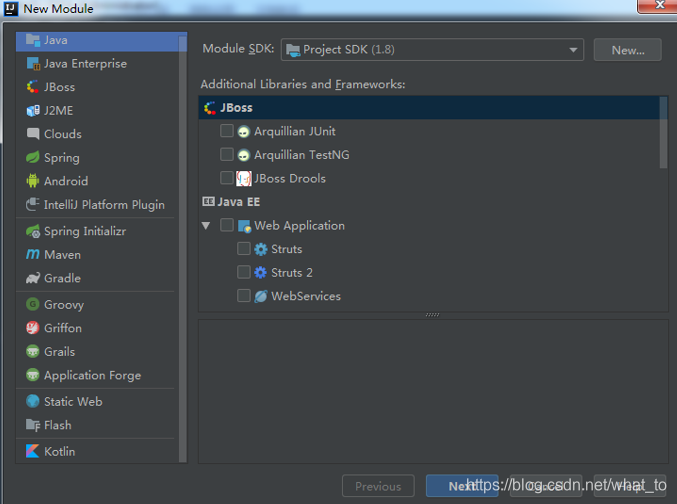Click the Spring Initializr icon
677x504 pixels.
tap(33, 231)
